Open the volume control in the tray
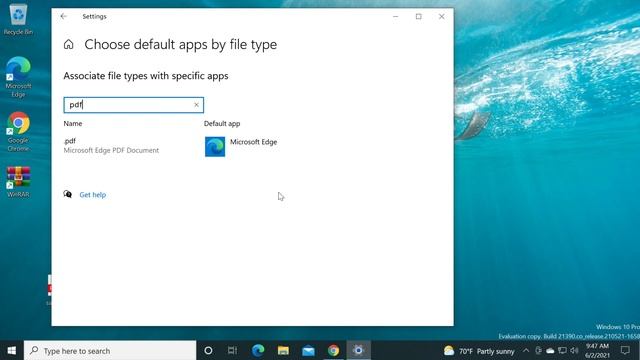640x360 pixels. click(x=574, y=351)
